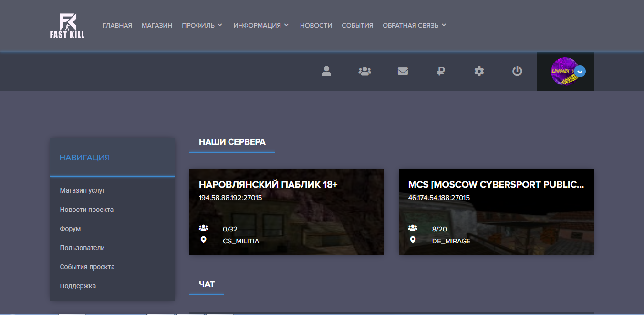Click the НАВИГАЦИЯ panel heading
The image size is (644, 315).
point(84,157)
